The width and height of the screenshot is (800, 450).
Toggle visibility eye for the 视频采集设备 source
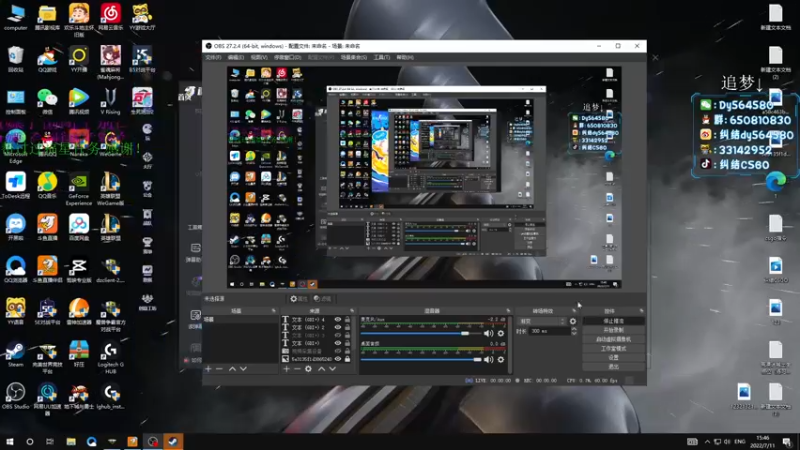coord(338,351)
